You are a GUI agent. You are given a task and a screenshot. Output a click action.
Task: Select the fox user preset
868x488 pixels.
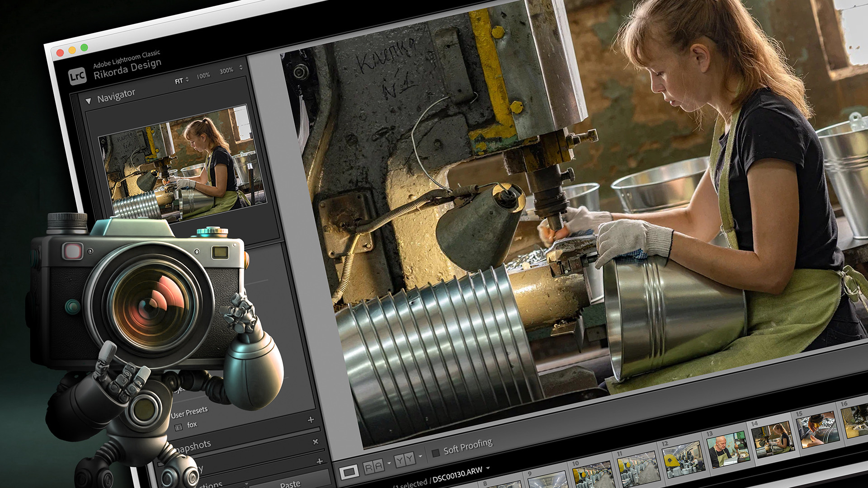(192, 424)
